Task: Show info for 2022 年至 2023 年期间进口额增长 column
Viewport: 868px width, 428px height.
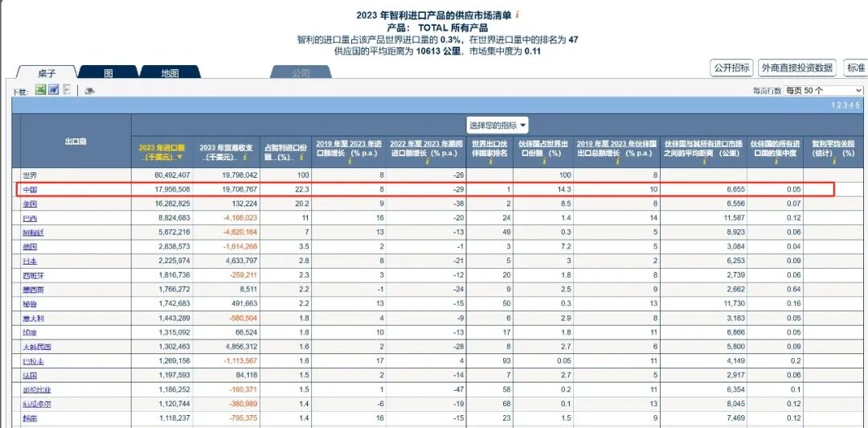Action: [427, 161]
